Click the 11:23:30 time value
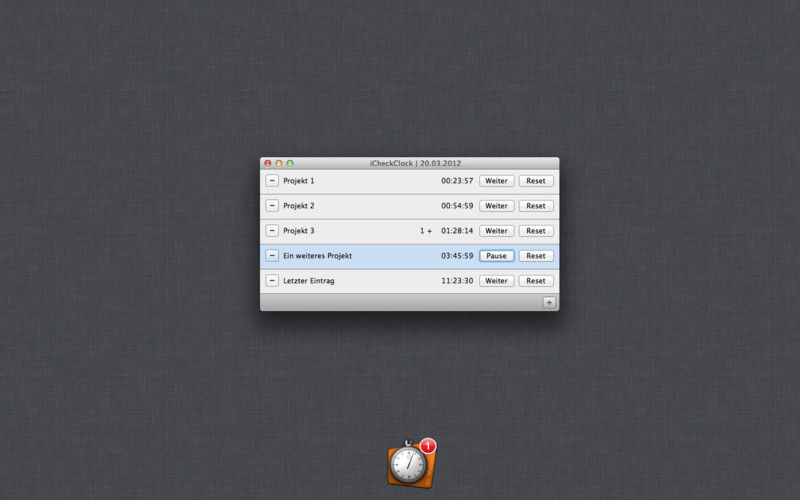The image size is (800, 500). (x=457, y=281)
